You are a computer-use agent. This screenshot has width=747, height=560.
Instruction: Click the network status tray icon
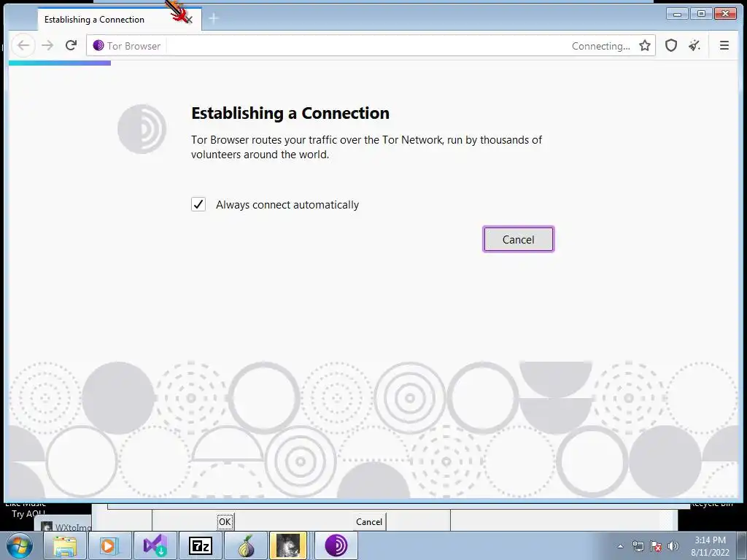(638, 546)
